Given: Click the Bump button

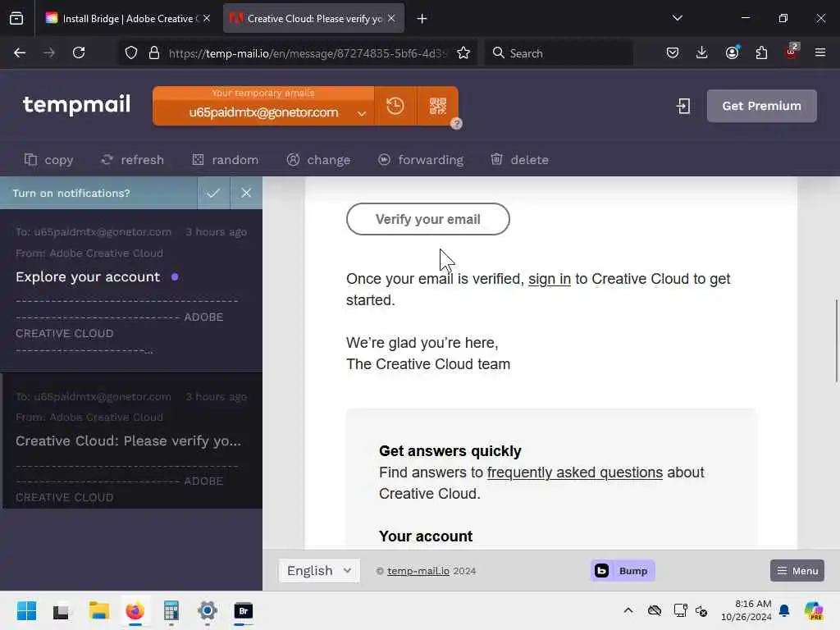Looking at the screenshot, I should coord(623,571).
